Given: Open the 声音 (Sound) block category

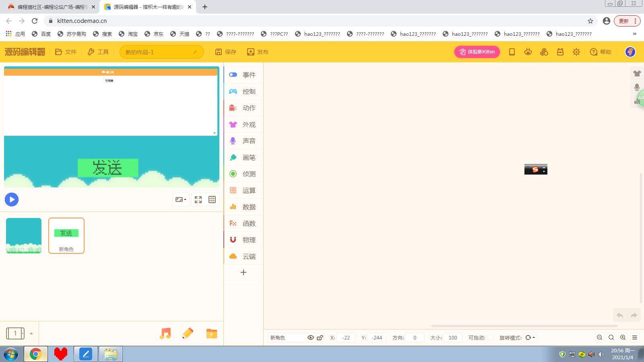Looking at the screenshot, I should coord(244,141).
